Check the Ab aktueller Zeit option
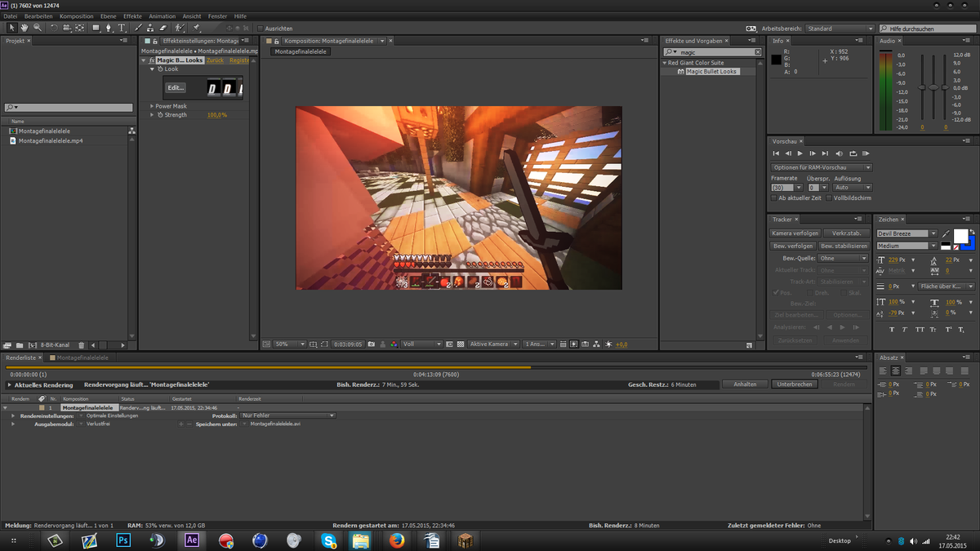Image resolution: width=980 pixels, height=551 pixels. (774, 198)
